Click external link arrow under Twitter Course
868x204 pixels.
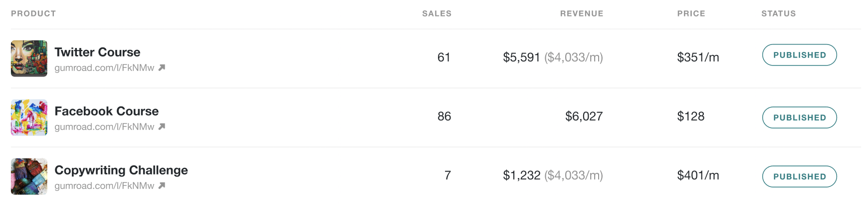[x=162, y=67]
